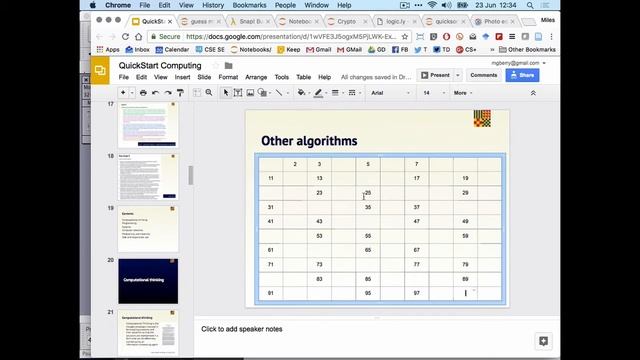Screen dimensions: 640x360
Task: Click the move to folder icon
Action: coord(229,65)
